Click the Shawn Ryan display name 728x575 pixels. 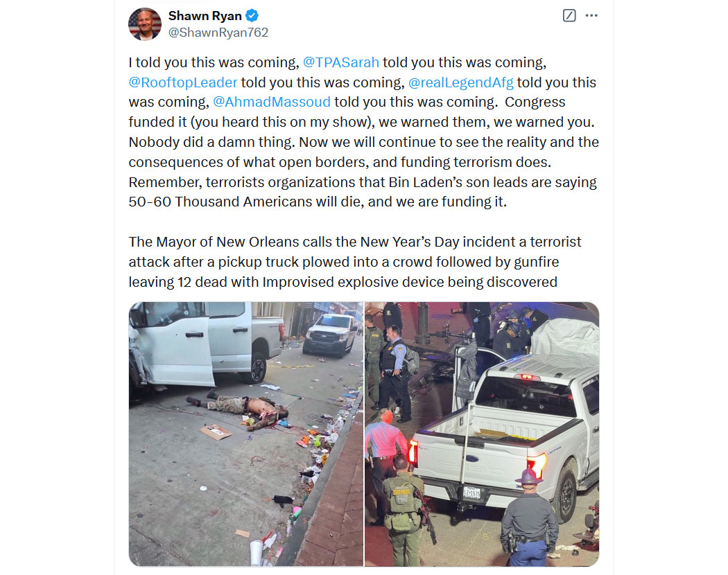pyautogui.click(x=205, y=16)
